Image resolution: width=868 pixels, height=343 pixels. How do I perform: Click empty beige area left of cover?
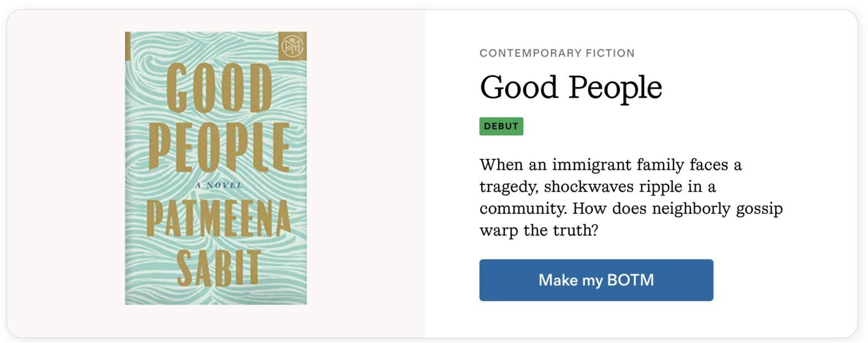pos(64,174)
